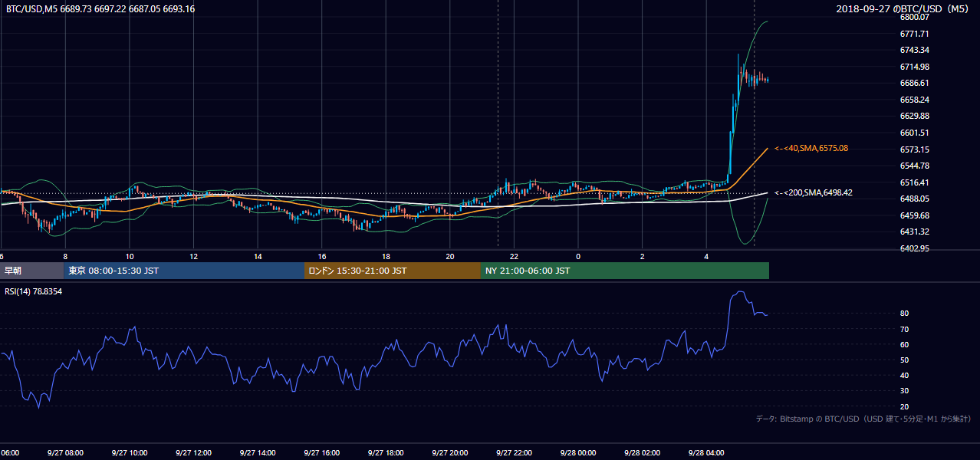Click hour label 16 under the price chart

(x=322, y=256)
